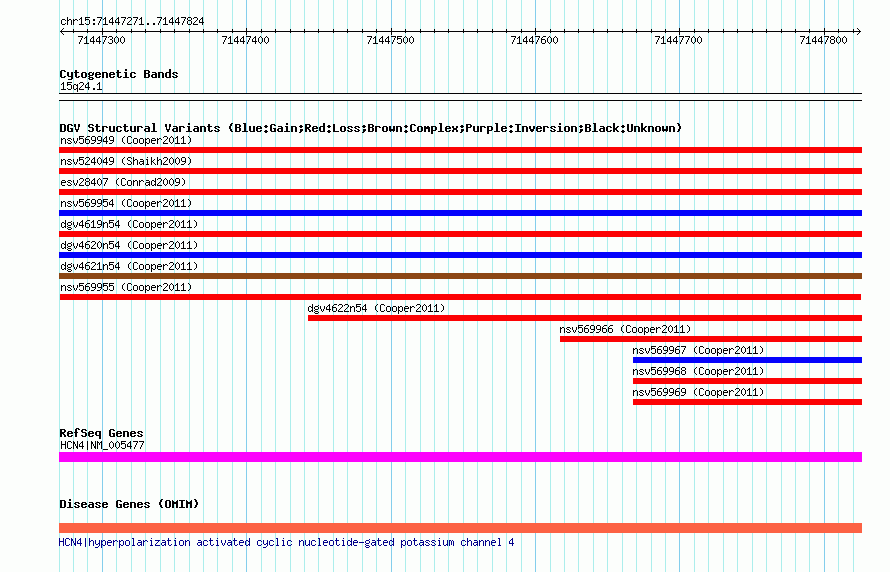Click the Cytogenetic Bands track heading

click(119, 74)
